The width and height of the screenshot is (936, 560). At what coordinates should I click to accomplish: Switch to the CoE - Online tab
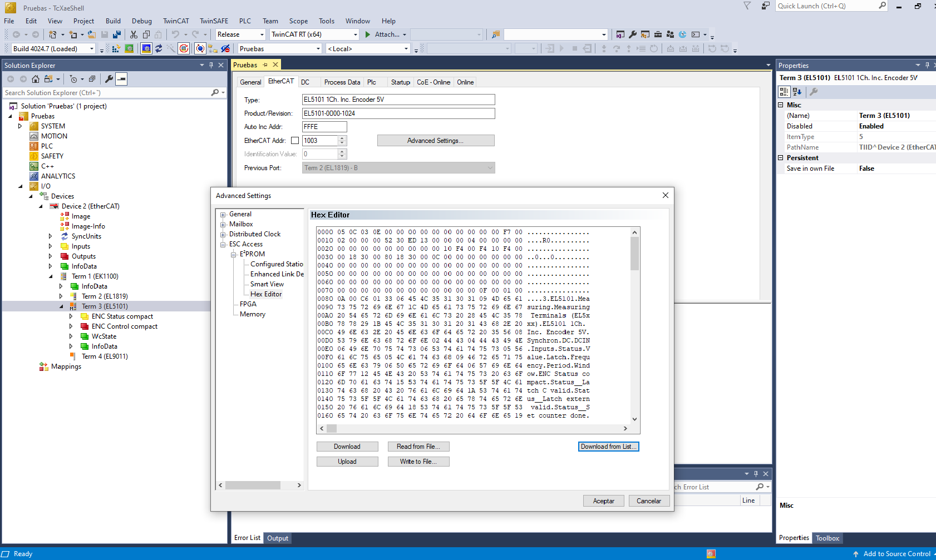[x=433, y=82]
